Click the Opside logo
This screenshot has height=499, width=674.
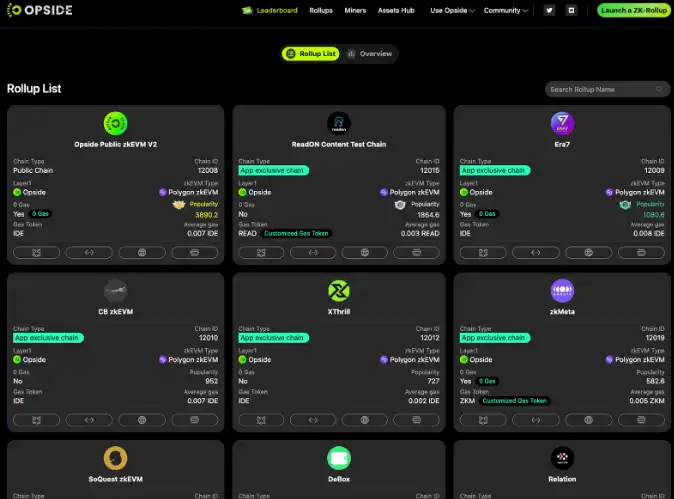[x=40, y=10]
